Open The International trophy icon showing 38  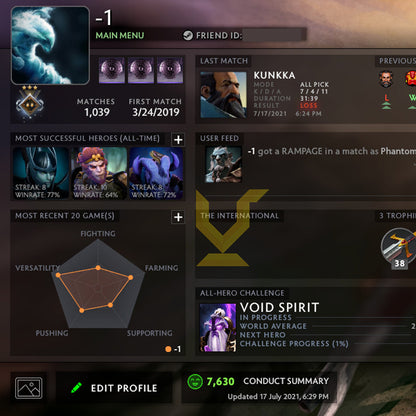click(x=399, y=248)
